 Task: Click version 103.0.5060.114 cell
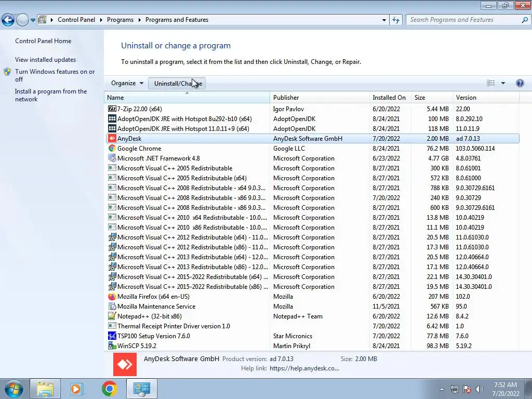pyautogui.click(x=475, y=148)
